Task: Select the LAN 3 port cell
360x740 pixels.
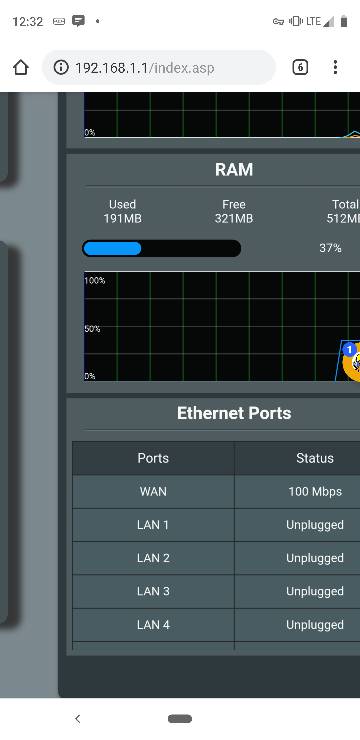Action: tap(153, 591)
